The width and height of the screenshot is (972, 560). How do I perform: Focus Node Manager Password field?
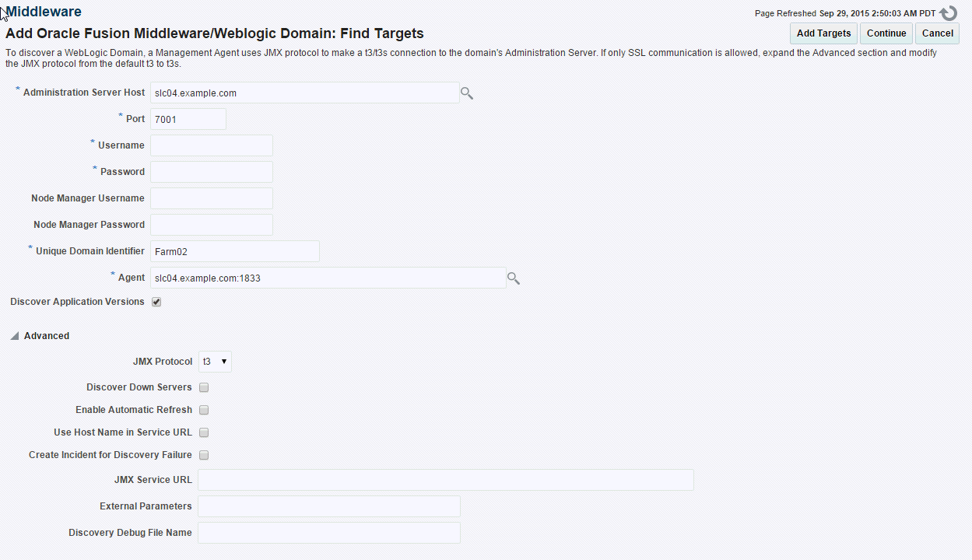coord(212,225)
